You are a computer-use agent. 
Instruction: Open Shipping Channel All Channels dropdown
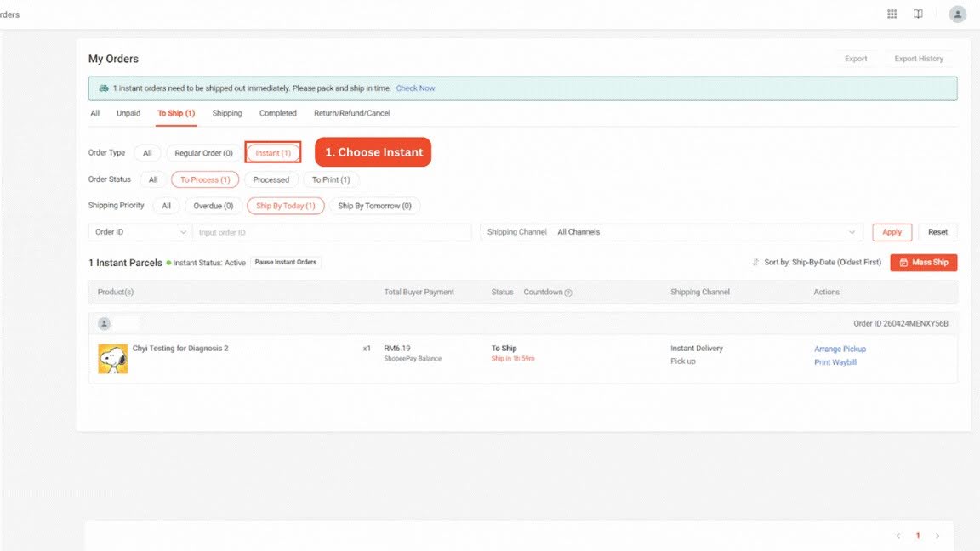671,232
